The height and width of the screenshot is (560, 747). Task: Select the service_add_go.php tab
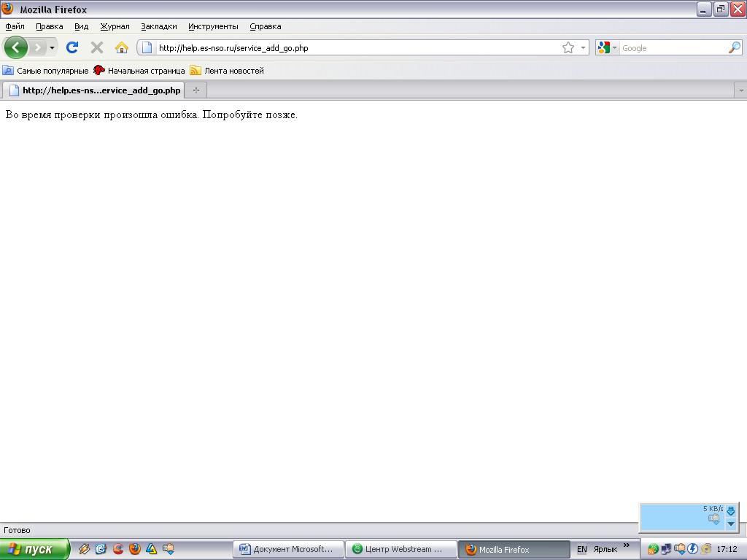click(94, 90)
